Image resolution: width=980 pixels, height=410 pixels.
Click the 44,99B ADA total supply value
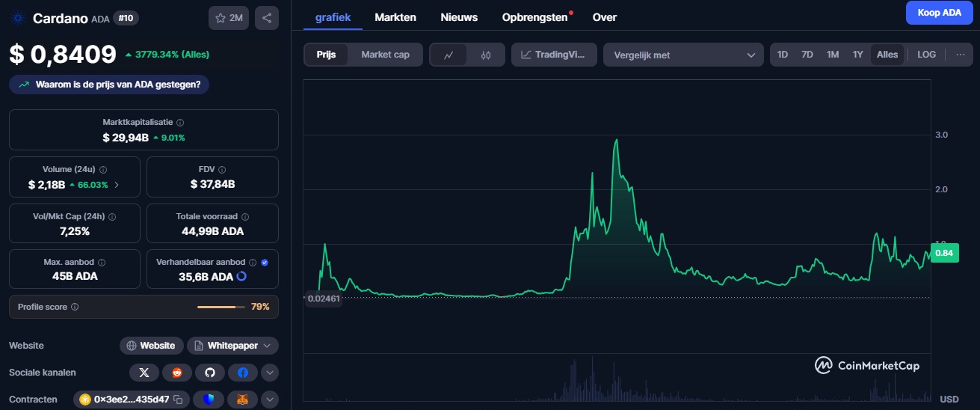(212, 231)
